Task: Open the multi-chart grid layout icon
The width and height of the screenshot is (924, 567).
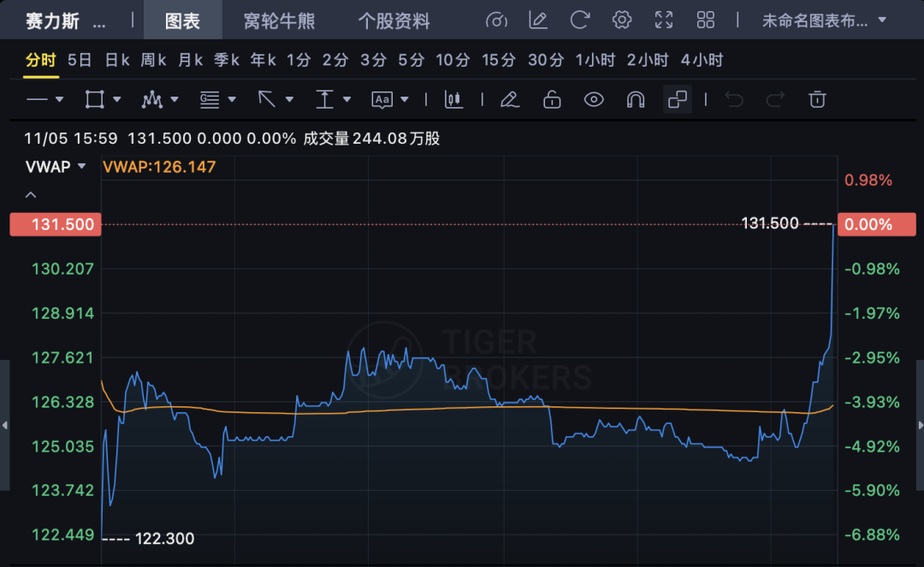Action: 706,20
